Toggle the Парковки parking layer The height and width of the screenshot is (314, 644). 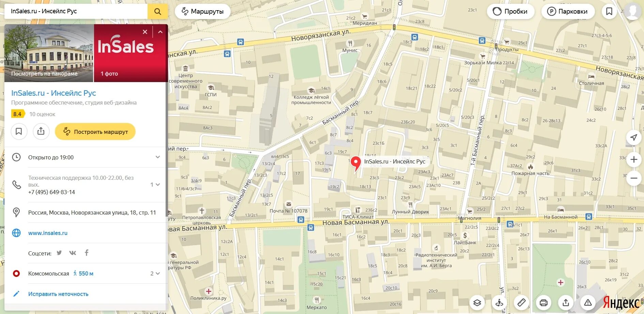click(x=568, y=11)
